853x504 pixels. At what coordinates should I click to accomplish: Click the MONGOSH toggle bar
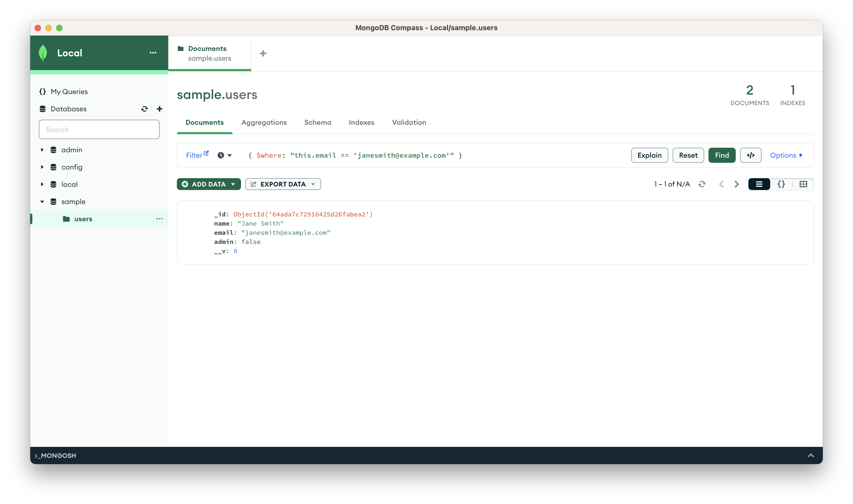[426, 455]
